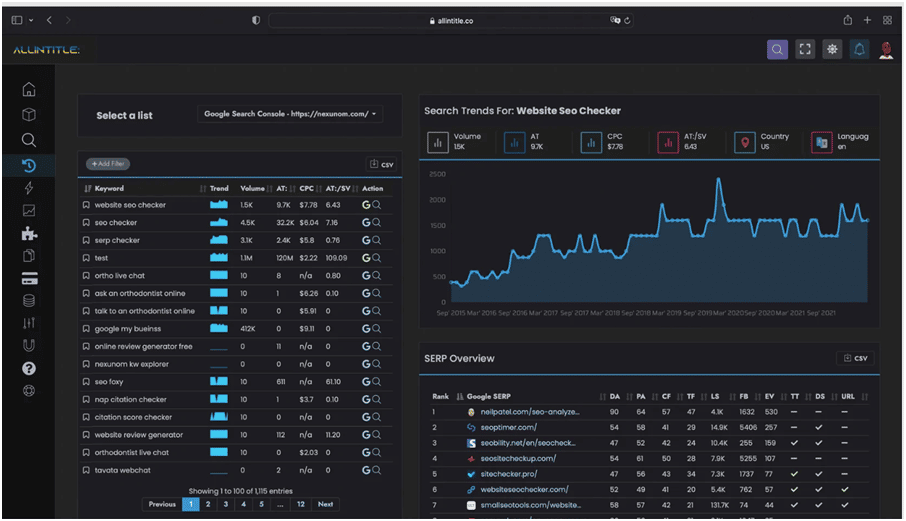Image resolution: width=906 pixels, height=521 pixels.
Task: Open the gear settings icon in header
Action: coord(832,50)
